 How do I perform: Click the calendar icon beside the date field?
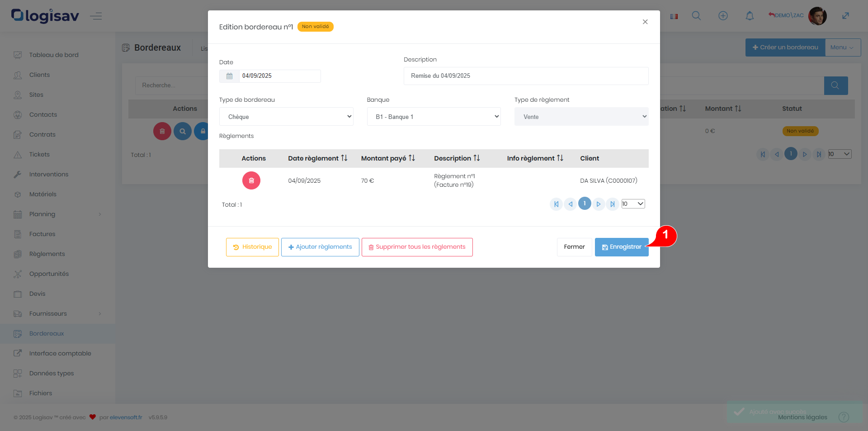pos(229,76)
